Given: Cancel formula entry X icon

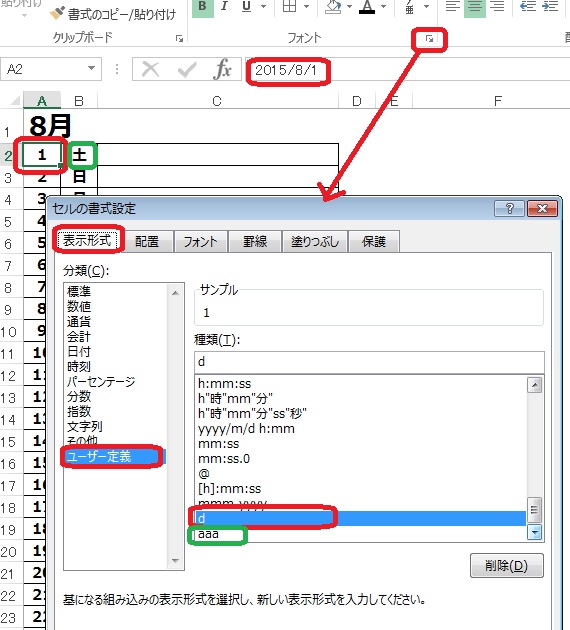Looking at the screenshot, I should click(151, 69).
